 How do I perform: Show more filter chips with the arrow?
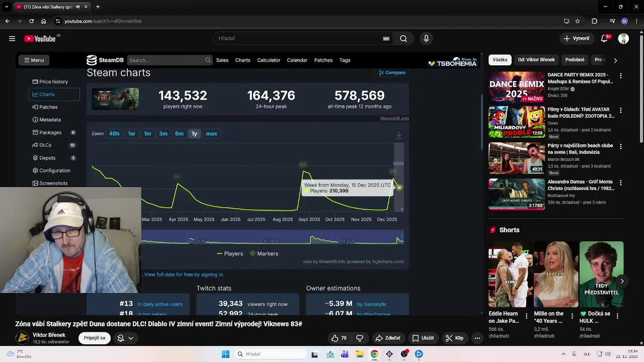tap(615, 60)
